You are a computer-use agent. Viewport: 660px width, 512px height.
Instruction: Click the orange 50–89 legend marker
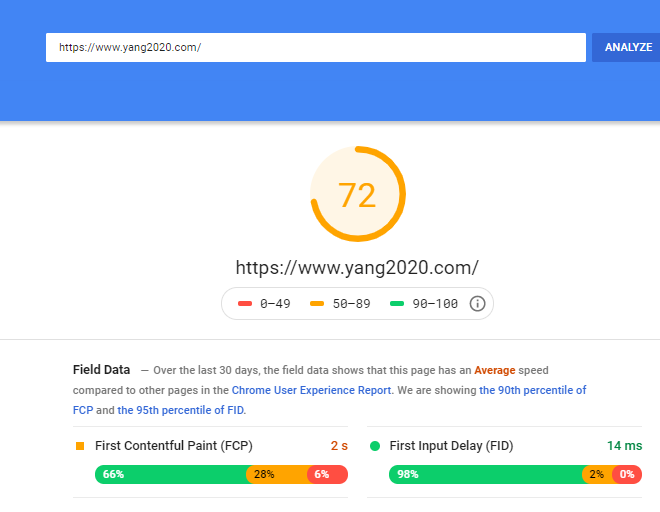point(317,304)
